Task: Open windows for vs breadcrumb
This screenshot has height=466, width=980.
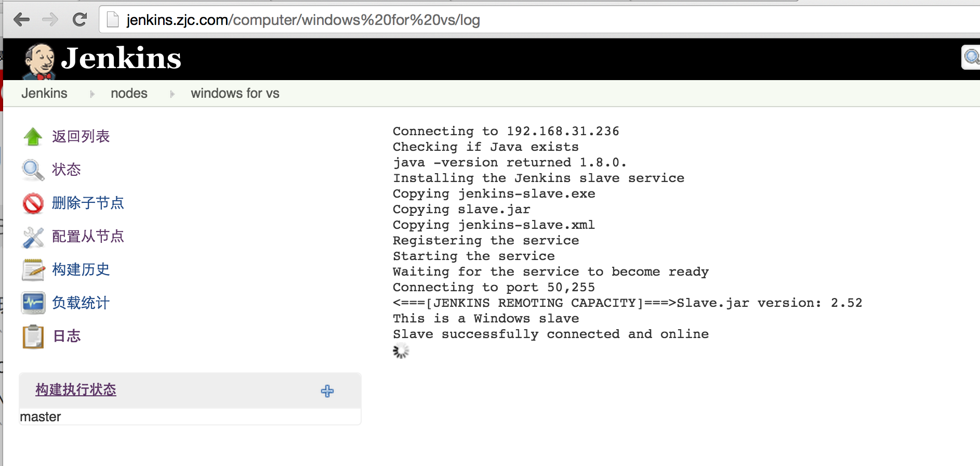Action: pyautogui.click(x=235, y=93)
